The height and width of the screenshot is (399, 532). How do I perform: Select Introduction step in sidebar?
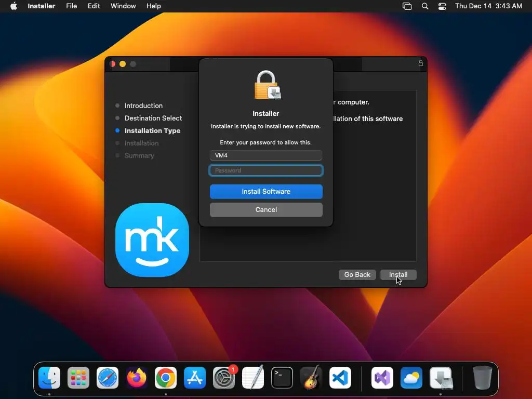[143, 105]
